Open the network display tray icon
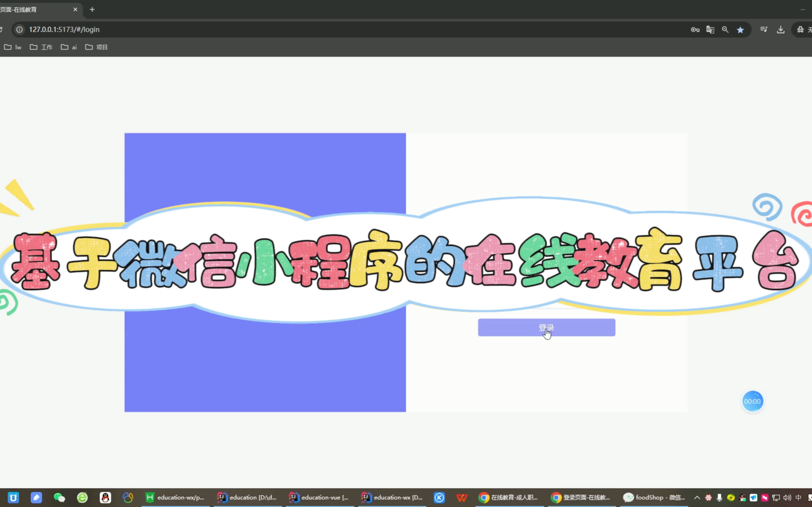The image size is (812, 507). [776, 498]
